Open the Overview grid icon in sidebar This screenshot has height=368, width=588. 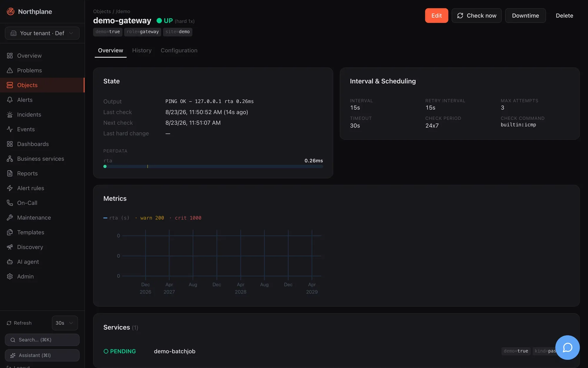(10, 56)
